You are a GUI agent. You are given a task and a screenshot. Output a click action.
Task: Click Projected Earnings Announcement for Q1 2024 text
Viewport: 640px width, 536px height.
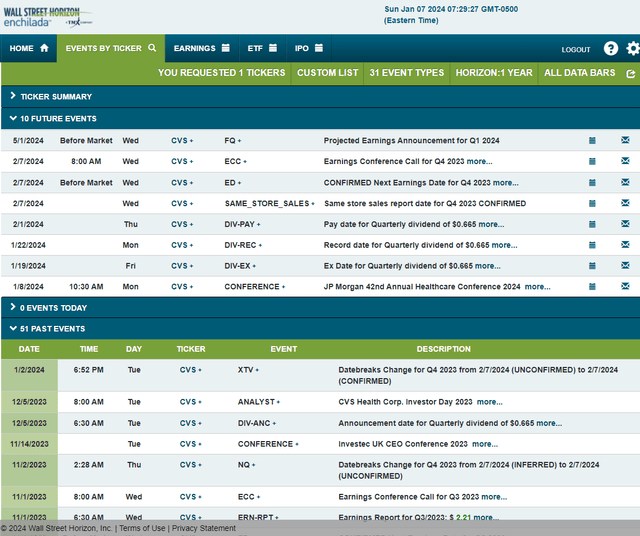pos(411,140)
